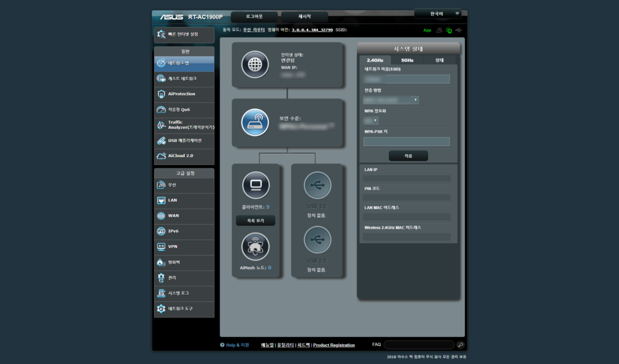Viewport: 619px width, 364px height.
Task: Click the router security level icon
Action: pos(255,122)
